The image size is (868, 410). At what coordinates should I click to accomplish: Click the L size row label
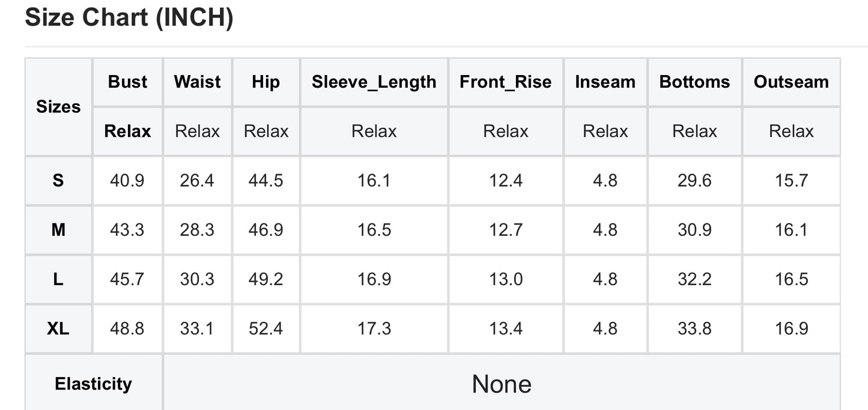click(58, 279)
